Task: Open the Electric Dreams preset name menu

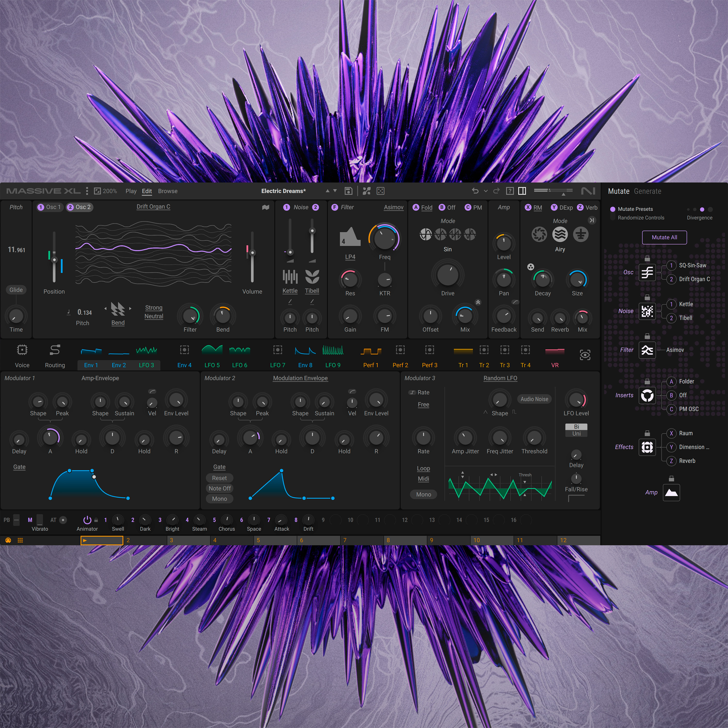Action: 283,191
